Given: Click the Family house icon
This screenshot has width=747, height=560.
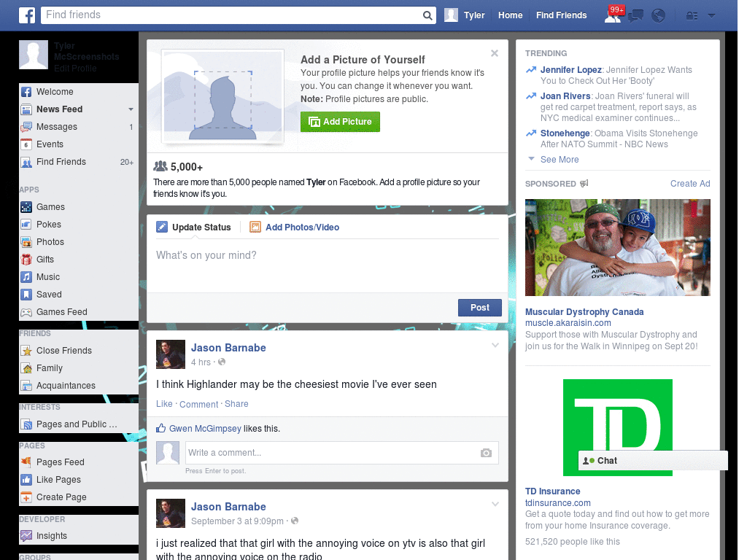Looking at the screenshot, I should (x=26, y=368).
